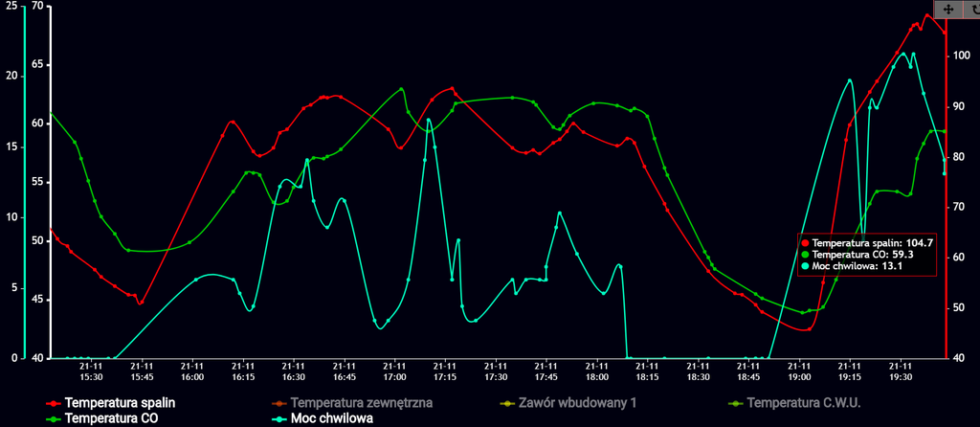Toggle the Moc chwilowa legend label

coord(332,418)
